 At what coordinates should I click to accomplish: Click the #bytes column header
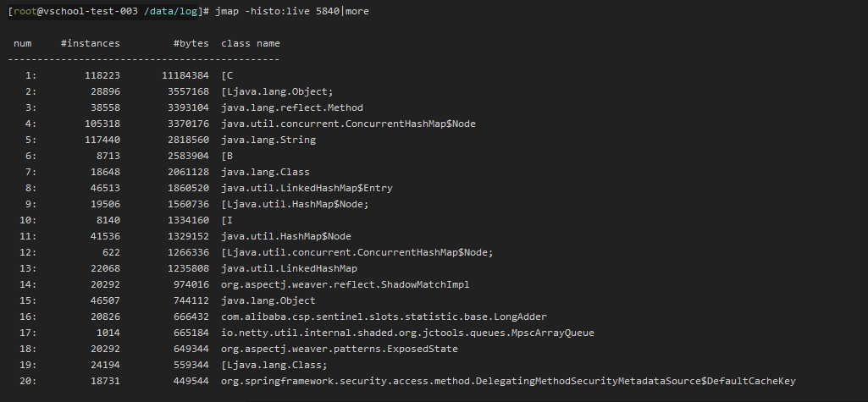pos(191,43)
